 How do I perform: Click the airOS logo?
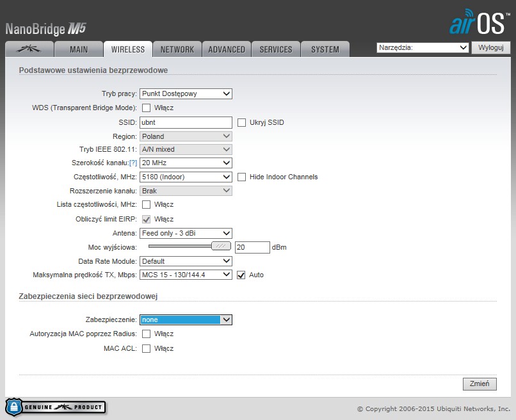[479, 22]
